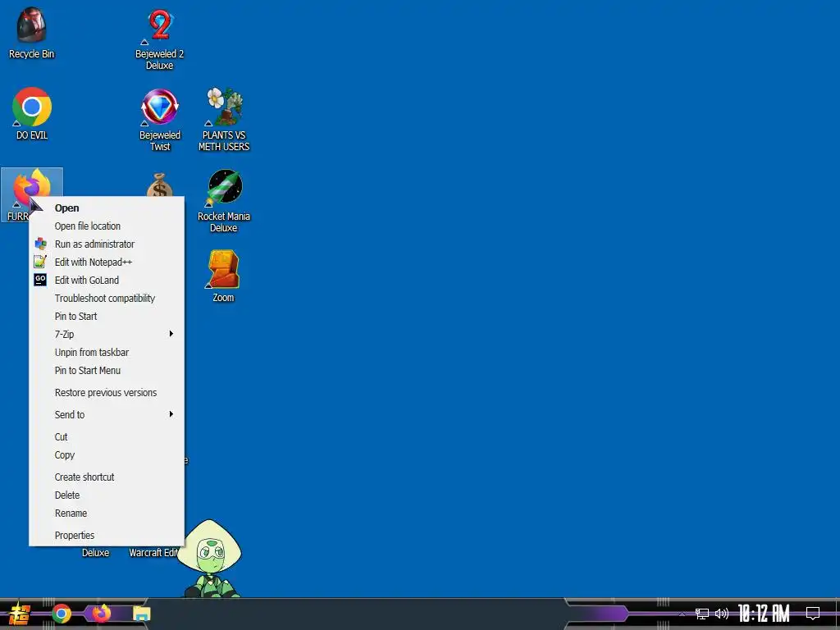
Task: Choose Rename in the context menu
Action: click(106, 514)
